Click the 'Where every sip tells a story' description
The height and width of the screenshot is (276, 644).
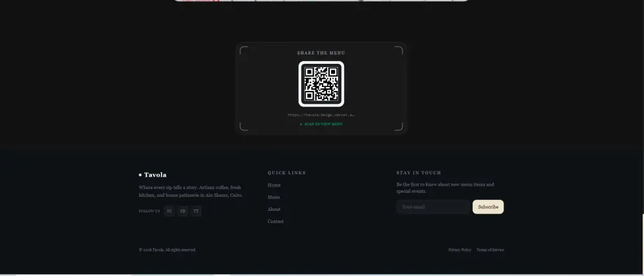[191, 192]
